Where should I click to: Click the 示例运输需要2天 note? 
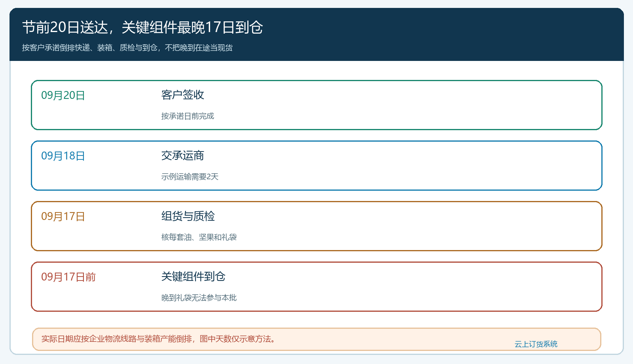(190, 176)
